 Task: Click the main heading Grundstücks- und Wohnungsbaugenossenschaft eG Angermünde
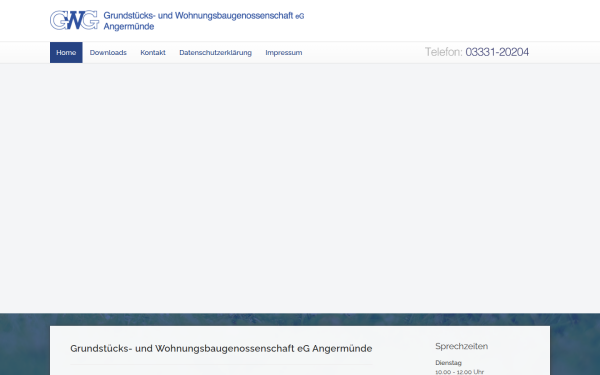coord(221,349)
